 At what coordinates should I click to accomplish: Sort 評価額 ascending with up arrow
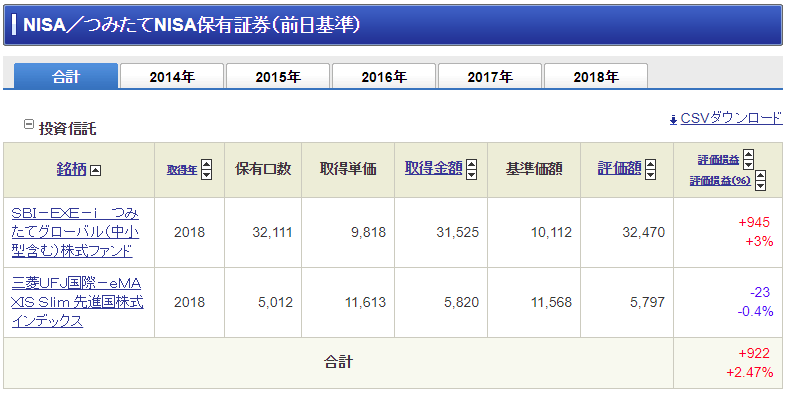coord(651,164)
